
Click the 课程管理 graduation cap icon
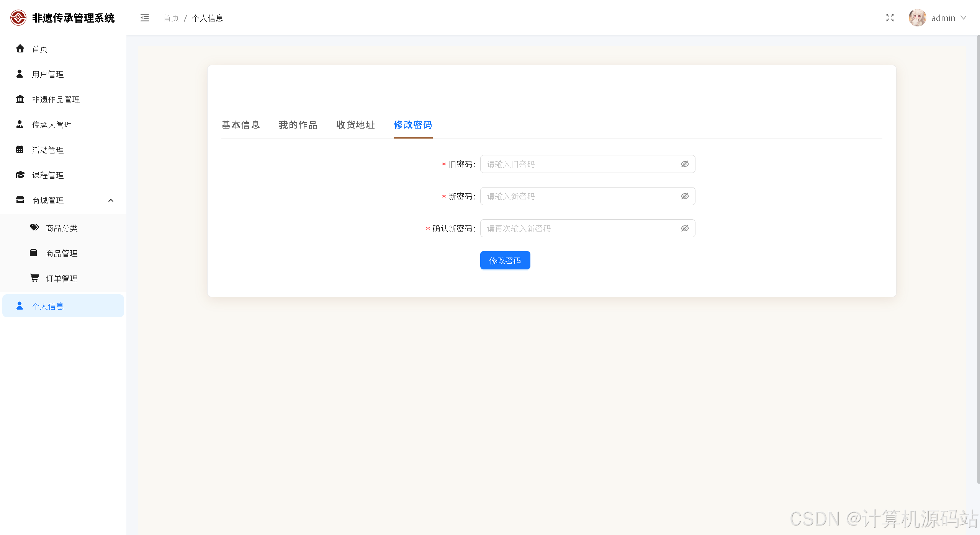[20, 175]
